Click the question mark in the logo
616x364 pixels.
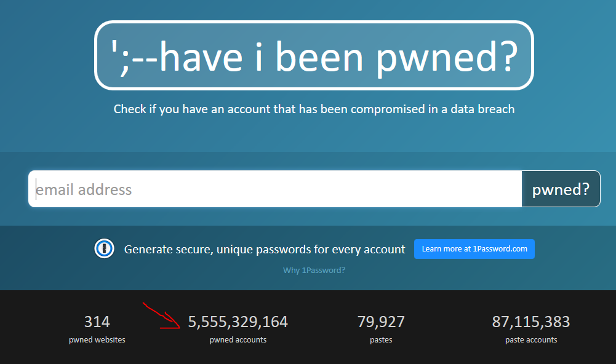[x=510, y=57]
